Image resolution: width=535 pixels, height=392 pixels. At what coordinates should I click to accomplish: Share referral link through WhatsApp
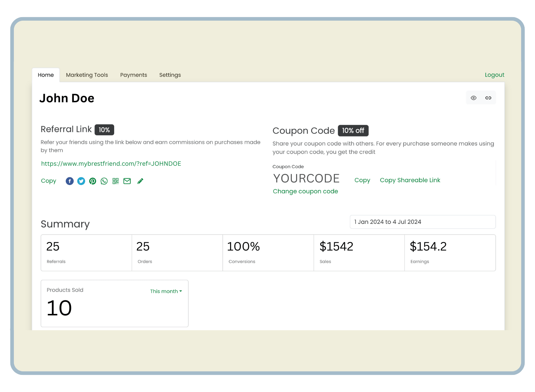click(104, 181)
